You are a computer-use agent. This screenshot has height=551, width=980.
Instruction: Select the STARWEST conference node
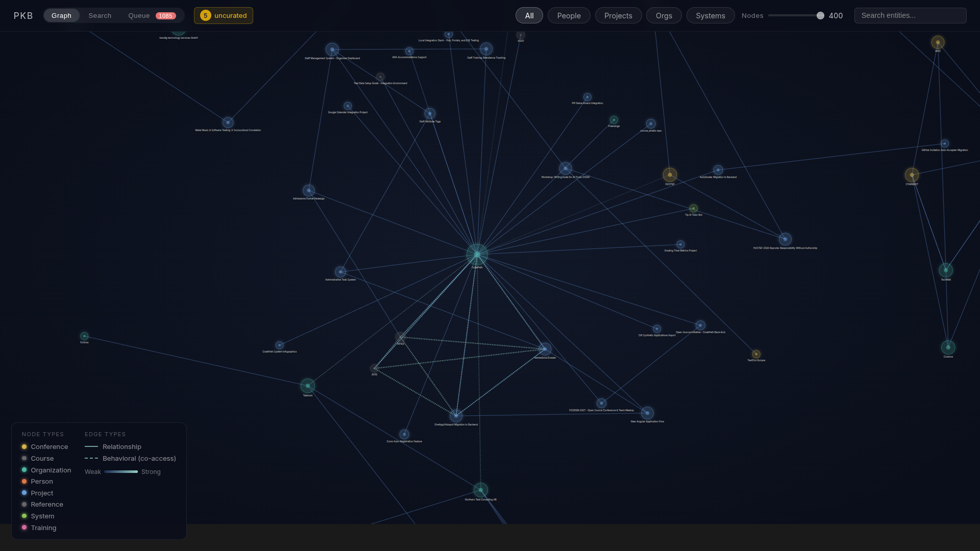912,175
